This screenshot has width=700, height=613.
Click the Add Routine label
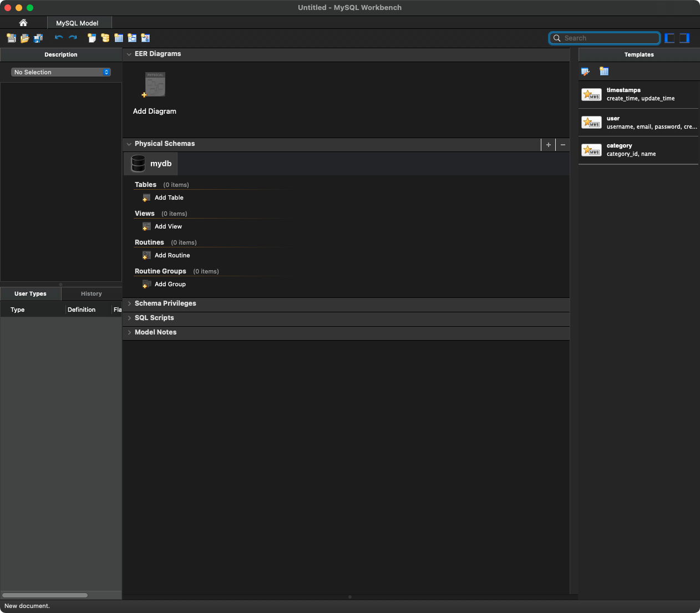tap(173, 256)
